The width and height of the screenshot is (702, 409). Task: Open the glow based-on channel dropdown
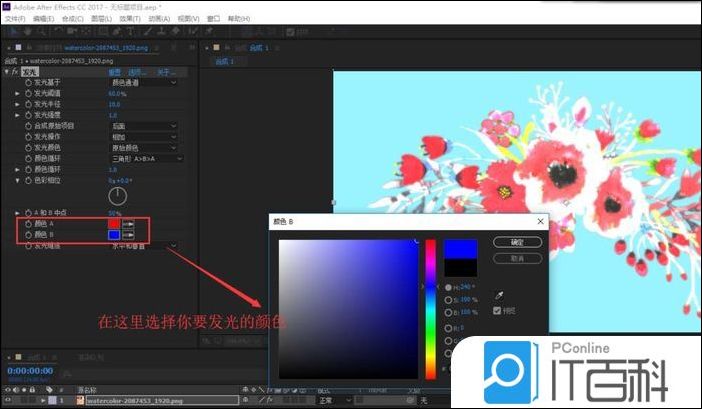(143, 82)
